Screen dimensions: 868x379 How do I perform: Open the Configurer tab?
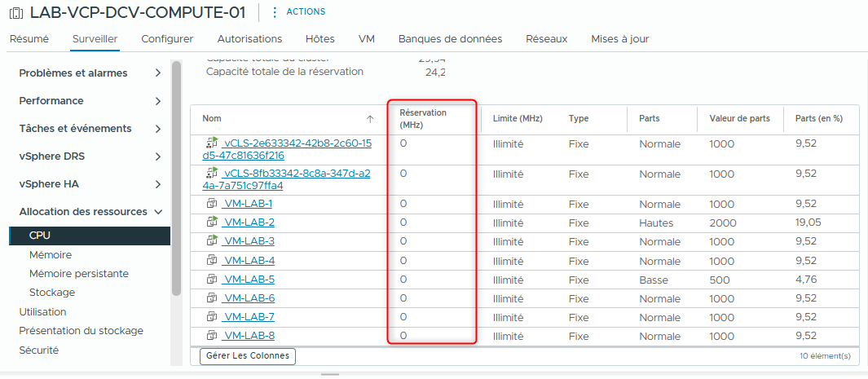coord(167,39)
